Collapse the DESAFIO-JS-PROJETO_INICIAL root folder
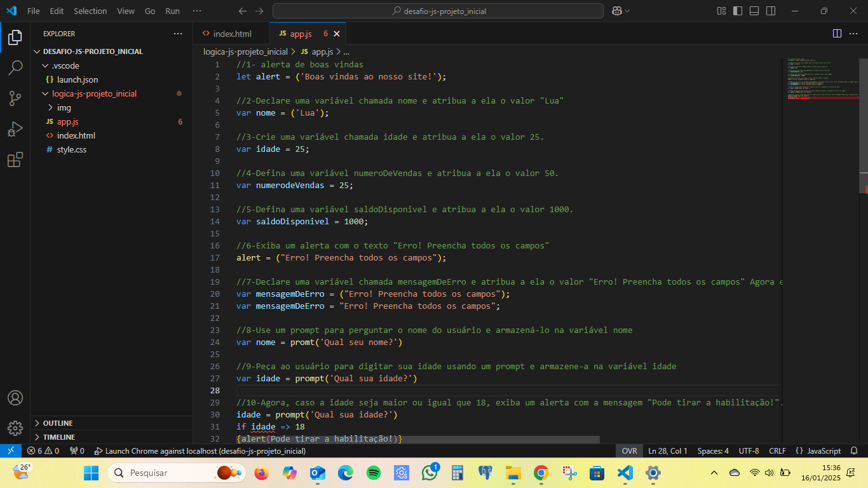 coord(93,51)
